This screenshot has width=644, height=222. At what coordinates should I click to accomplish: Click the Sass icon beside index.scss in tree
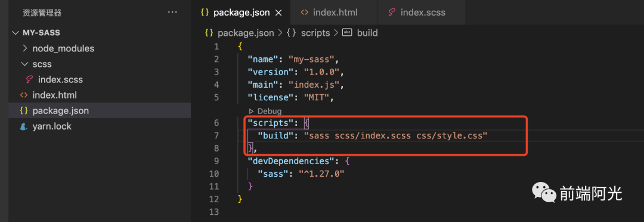(x=29, y=80)
